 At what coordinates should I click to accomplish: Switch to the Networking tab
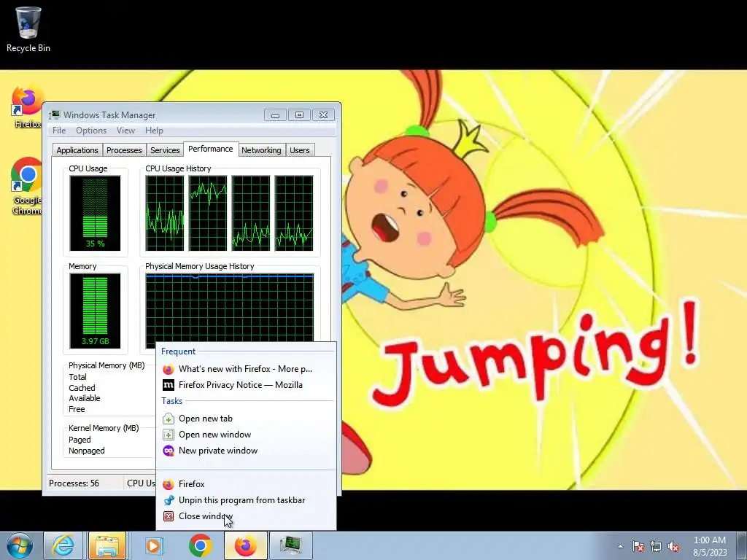click(261, 150)
